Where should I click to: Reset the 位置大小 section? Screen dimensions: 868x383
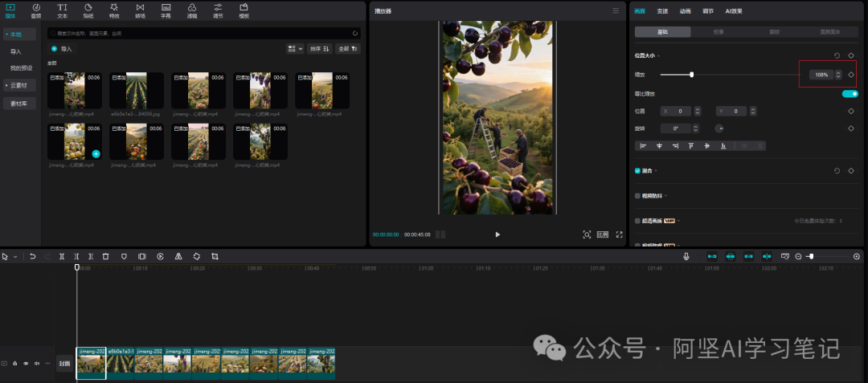click(x=837, y=56)
